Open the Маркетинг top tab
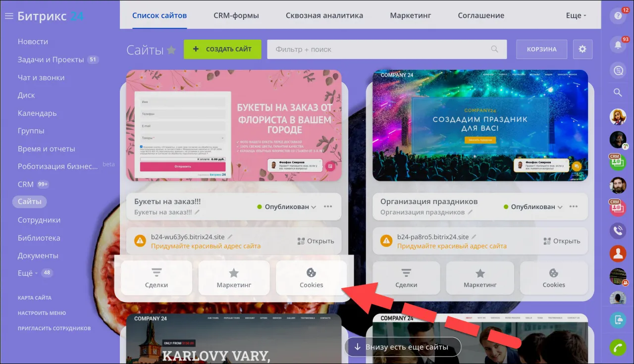The image size is (634, 364). [x=410, y=15]
